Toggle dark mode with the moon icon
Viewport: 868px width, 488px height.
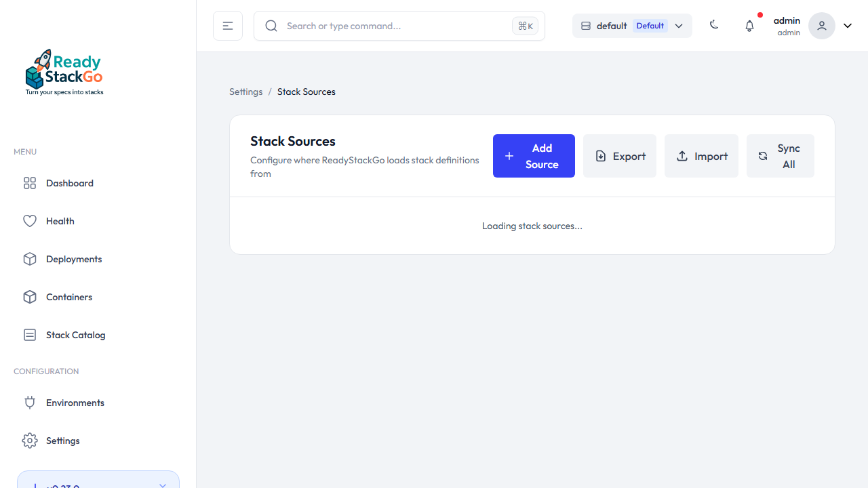coord(714,25)
